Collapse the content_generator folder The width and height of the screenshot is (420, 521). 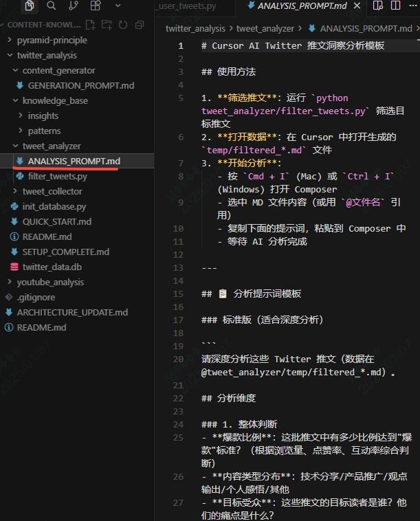[58, 70]
